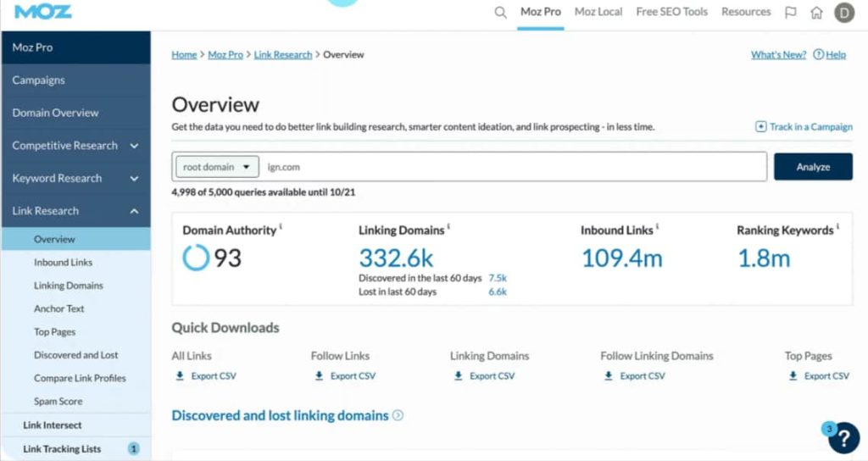Expand Competitive Research section
Viewport: 868px width, 461px height.
coord(134,146)
